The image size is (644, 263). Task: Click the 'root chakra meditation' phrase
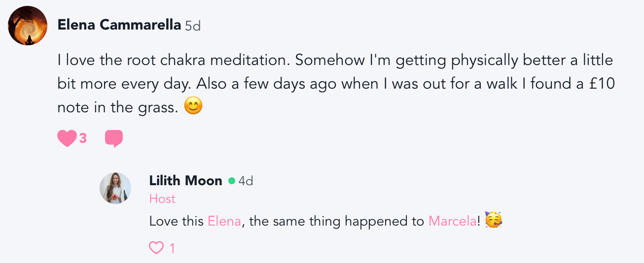(204, 61)
